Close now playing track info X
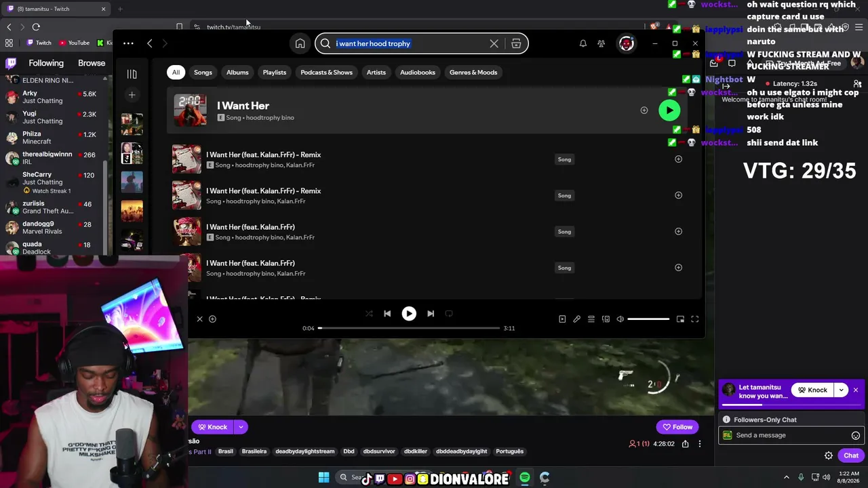 [199, 319]
